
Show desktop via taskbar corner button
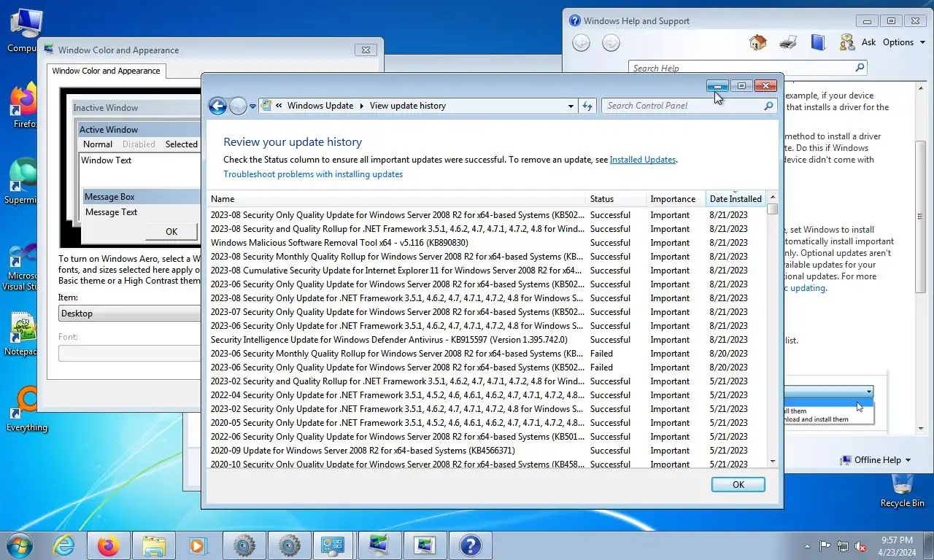coord(929,546)
